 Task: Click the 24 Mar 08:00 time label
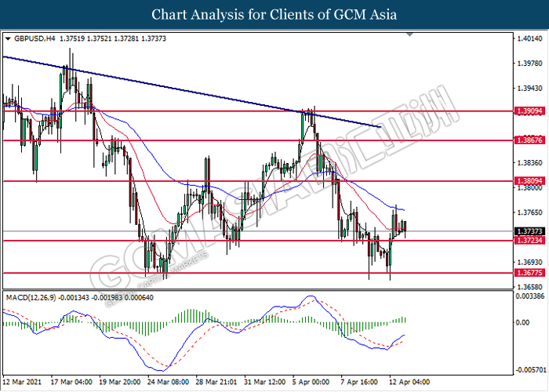[x=168, y=382]
